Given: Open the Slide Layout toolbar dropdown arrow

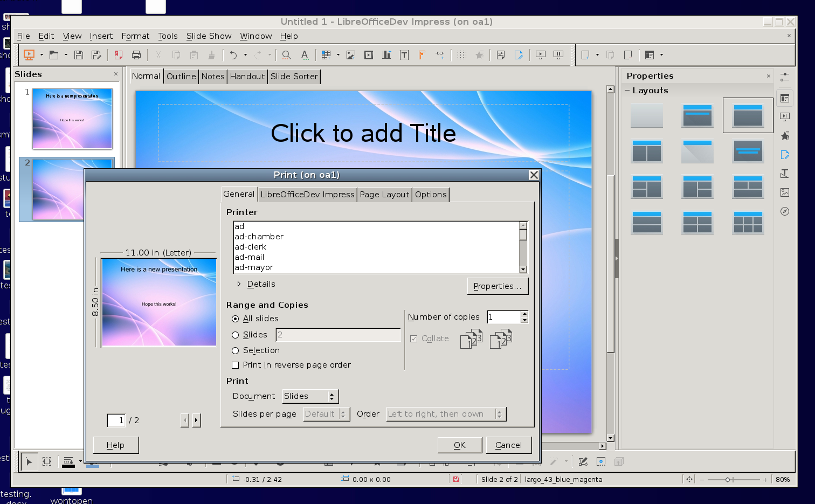Looking at the screenshot, I should 661,55.
